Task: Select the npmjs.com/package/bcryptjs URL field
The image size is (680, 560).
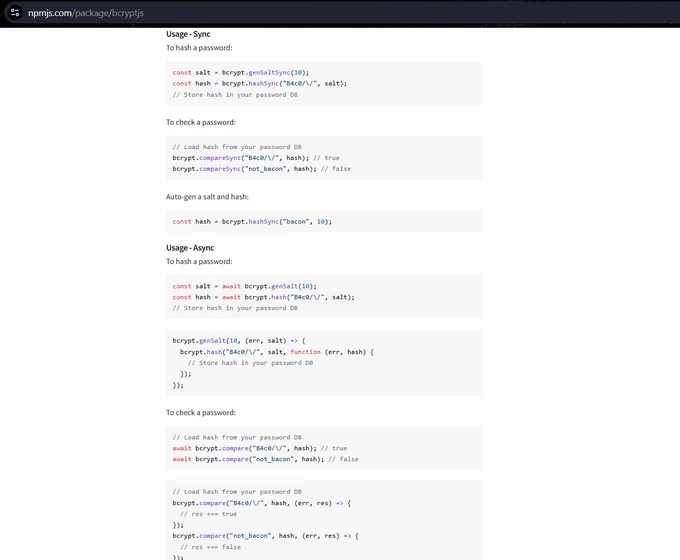Action: coord(86,13)
